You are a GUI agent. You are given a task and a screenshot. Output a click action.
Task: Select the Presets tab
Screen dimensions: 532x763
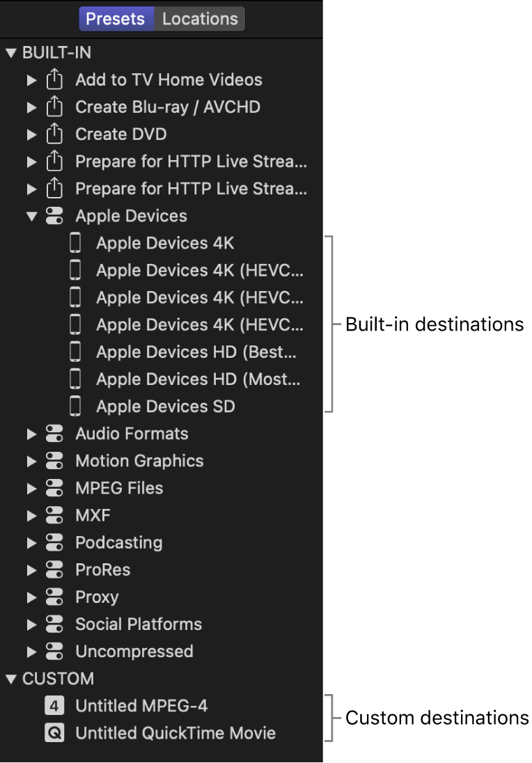pyautogui.click(x=116, y=19)
